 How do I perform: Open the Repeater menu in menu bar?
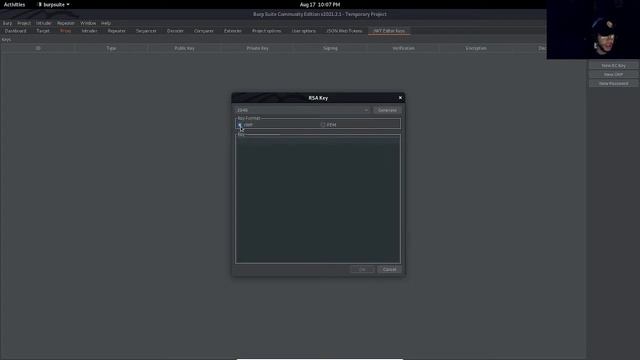tap(66, 23)
